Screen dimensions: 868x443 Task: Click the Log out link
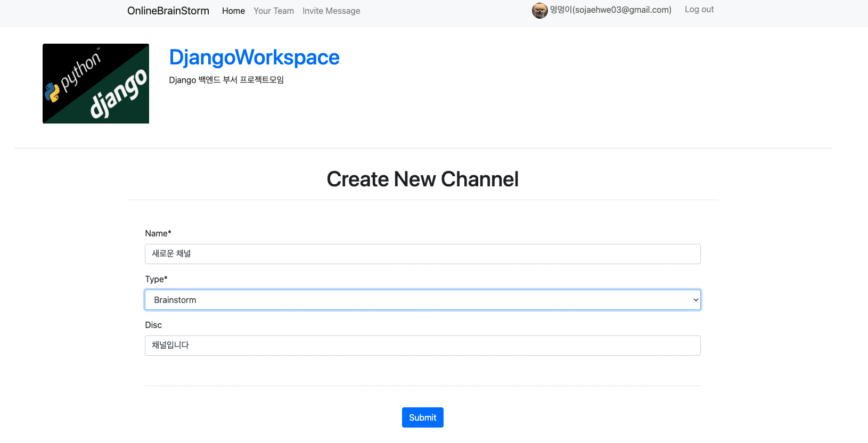pyautogui.click(x=699, y=10)
